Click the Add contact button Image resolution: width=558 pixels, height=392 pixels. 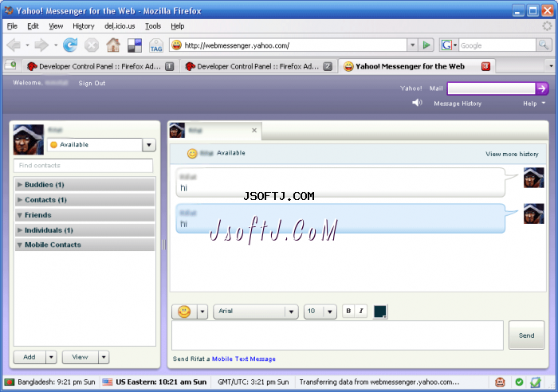29,357
